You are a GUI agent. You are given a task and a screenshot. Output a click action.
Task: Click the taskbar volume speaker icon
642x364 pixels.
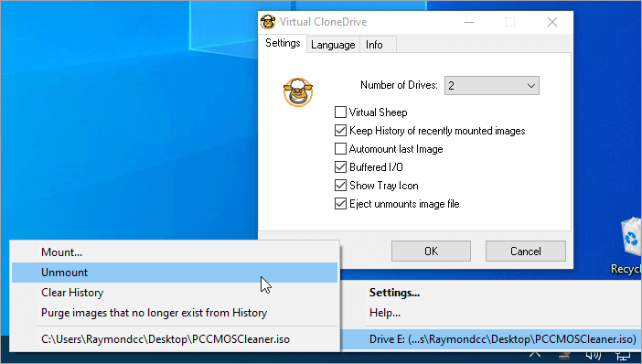pyautogui.click(x=594, y=356)
